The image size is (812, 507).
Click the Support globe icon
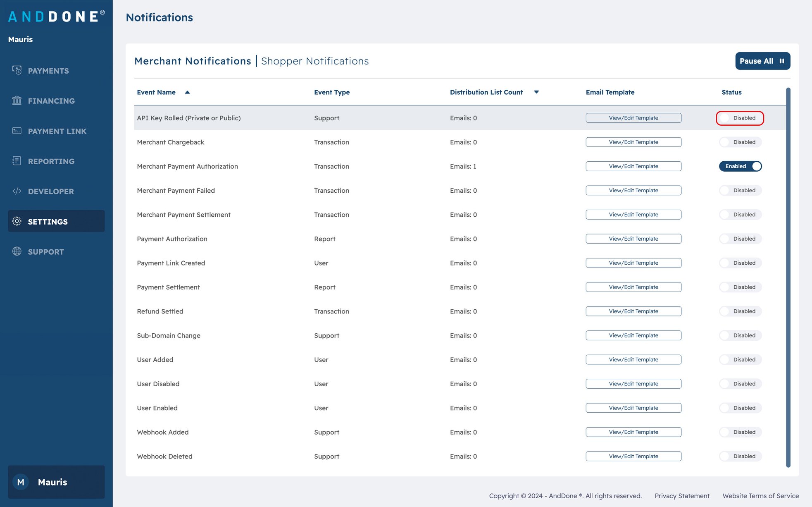pyautogui.click(x=17, y=251)
